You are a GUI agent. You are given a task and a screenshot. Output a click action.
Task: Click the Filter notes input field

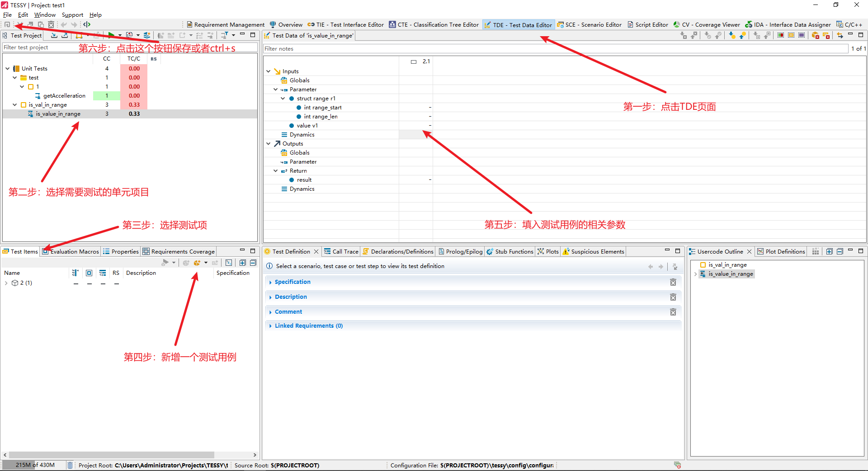coord(555,49)
